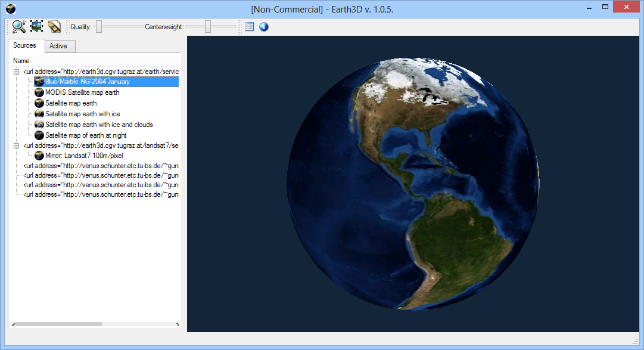Click the screenshot image toolbar icon
This screenshot has height=350, width=644.
pyautogui.click(x=37, y=26)
